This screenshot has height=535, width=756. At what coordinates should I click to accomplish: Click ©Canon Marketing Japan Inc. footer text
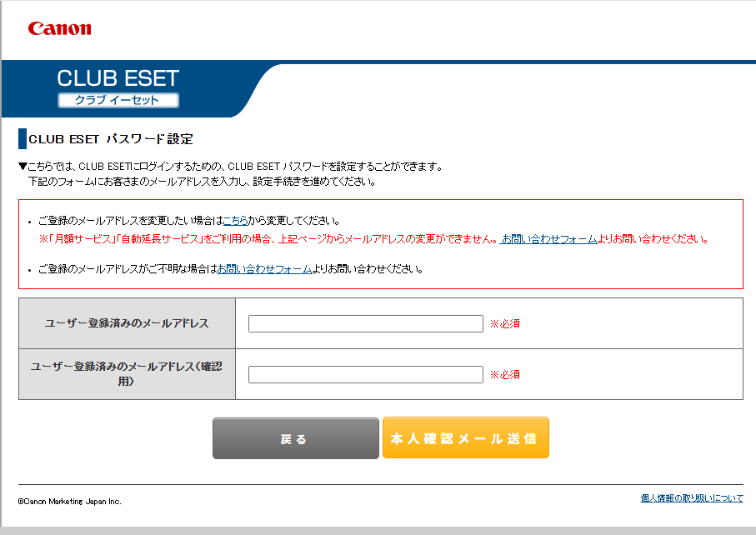tap(69, 502)
